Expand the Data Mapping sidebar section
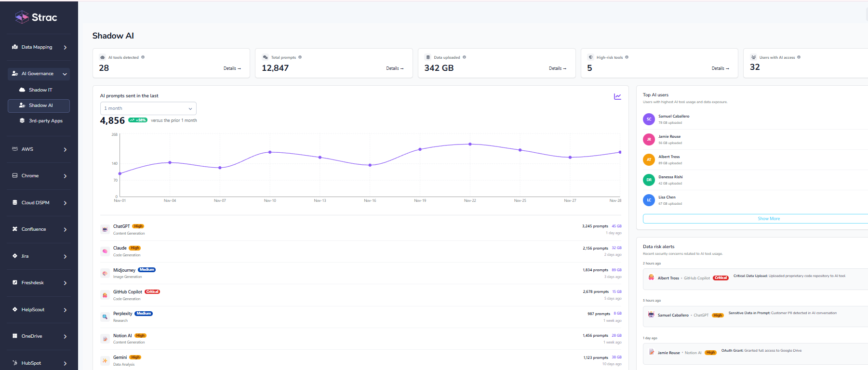 tap(39, 47)
